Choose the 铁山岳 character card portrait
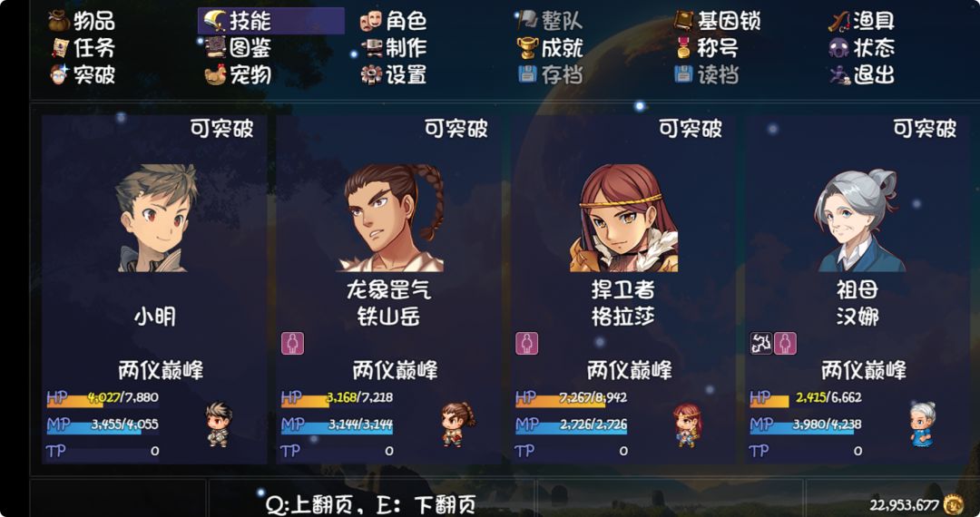Image resolution: width=980 pixels, height=517 pixels. [x=390, y=218]
